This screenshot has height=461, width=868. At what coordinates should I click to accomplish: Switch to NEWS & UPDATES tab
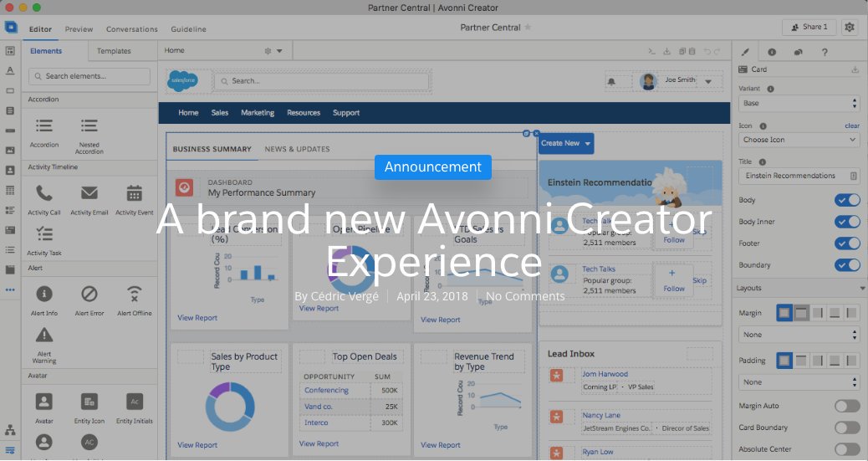click(x=297, y=149)
